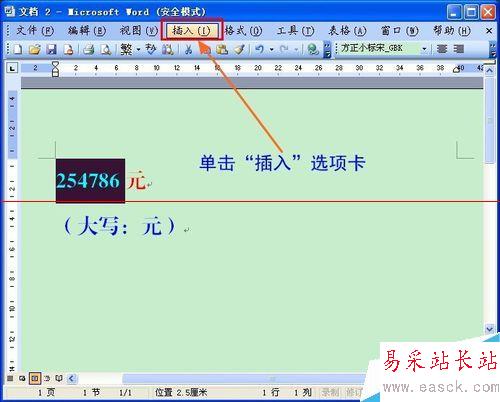The height and width of the screenshot is (402, 500).
Task: Switch to Normal view icon at bottom left
Action: click(x=10, y=378)
